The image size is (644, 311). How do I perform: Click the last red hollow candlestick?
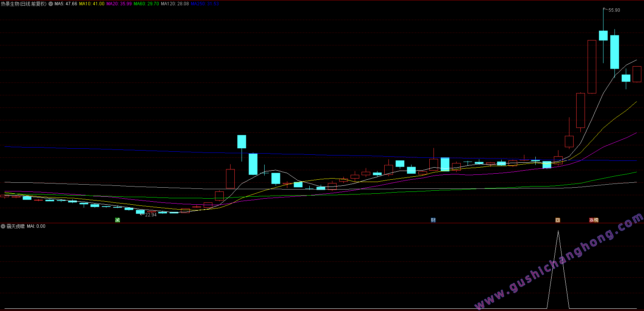(637, 74)
